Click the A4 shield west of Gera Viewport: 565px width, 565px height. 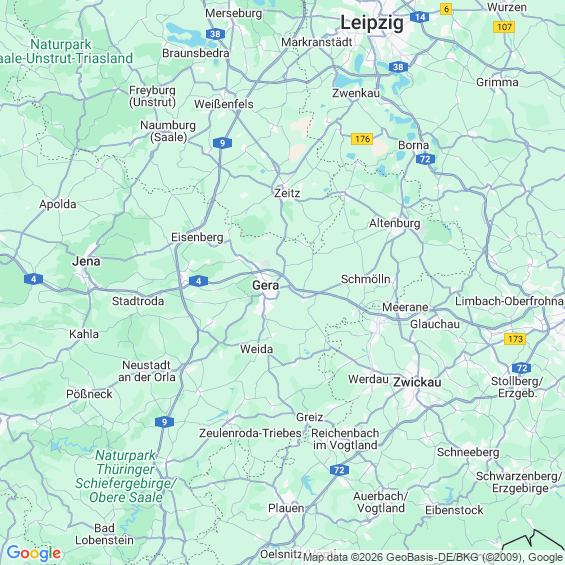pyautogui.click(x=198, y=281)
